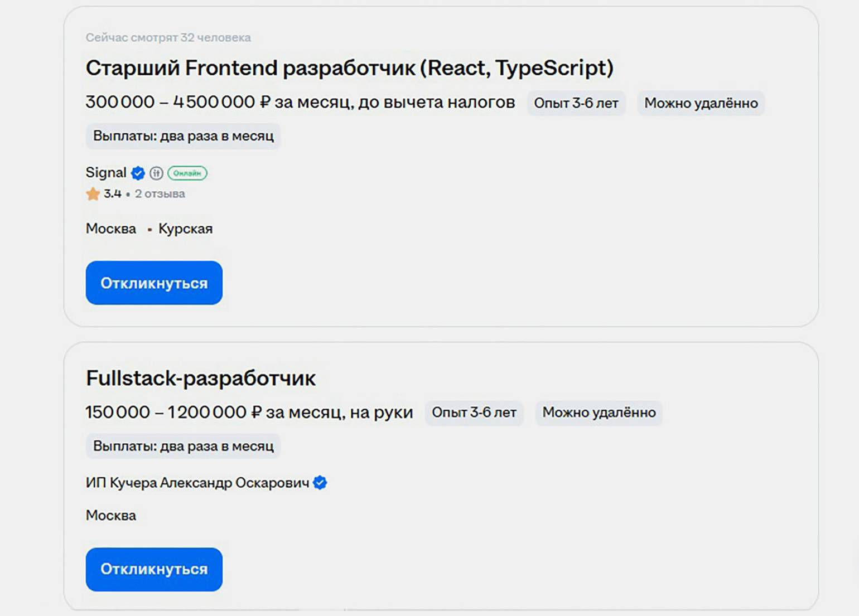This screenshot has width=859, height=616.
Task: Open the Старший Frontend разработчик vacancy title
Action: tap(349, 68)
